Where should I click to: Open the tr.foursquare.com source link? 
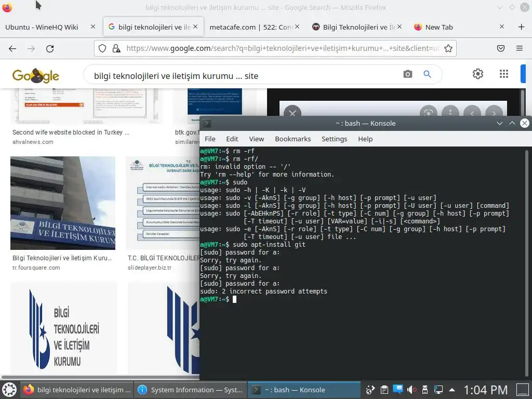(36, 268)
